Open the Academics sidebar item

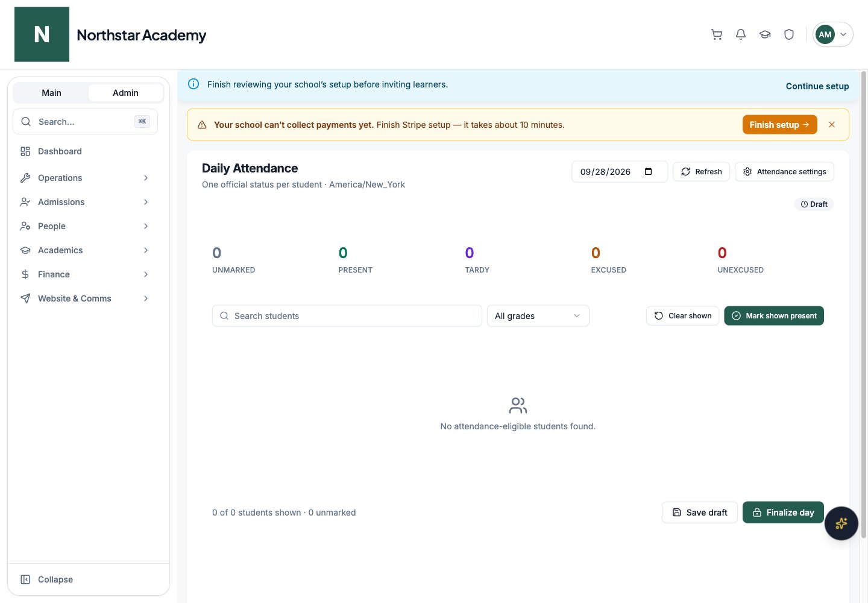pos(85,250)
